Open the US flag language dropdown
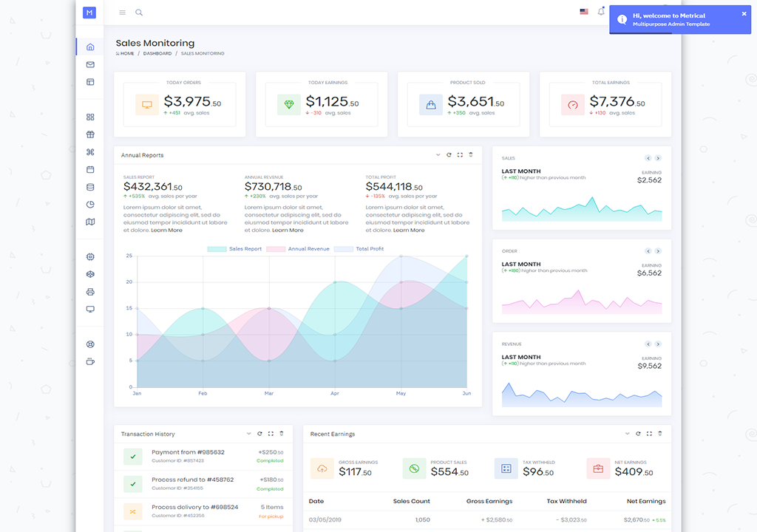The width and height of the screenshot is (757, 532). [x=584, y=12]
